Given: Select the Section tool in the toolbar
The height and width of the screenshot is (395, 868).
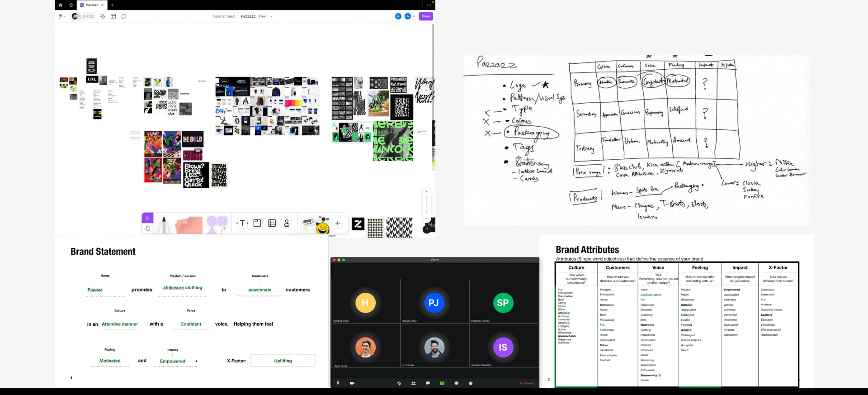Looking at the screenshot, I should point(257,223).
